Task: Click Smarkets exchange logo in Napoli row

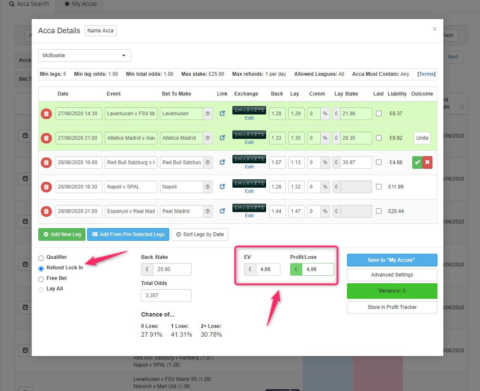Action: (x=249, y=183)
